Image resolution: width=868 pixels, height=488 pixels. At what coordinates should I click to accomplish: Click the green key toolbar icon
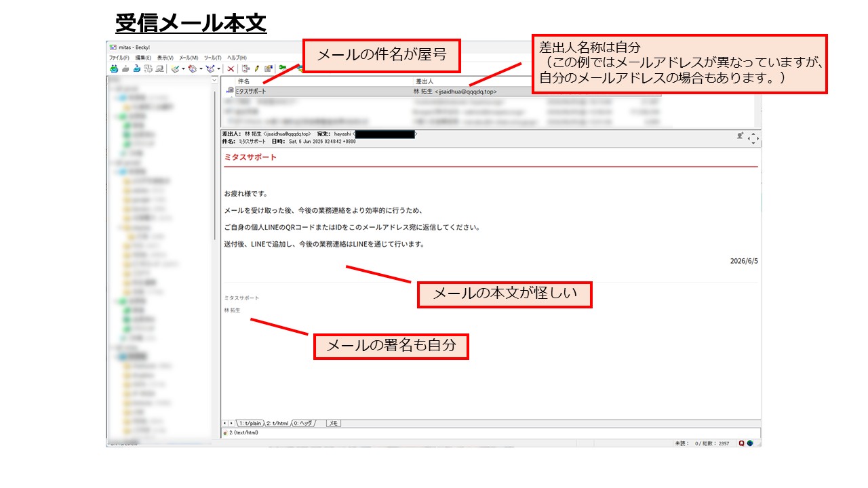point(283,67)
